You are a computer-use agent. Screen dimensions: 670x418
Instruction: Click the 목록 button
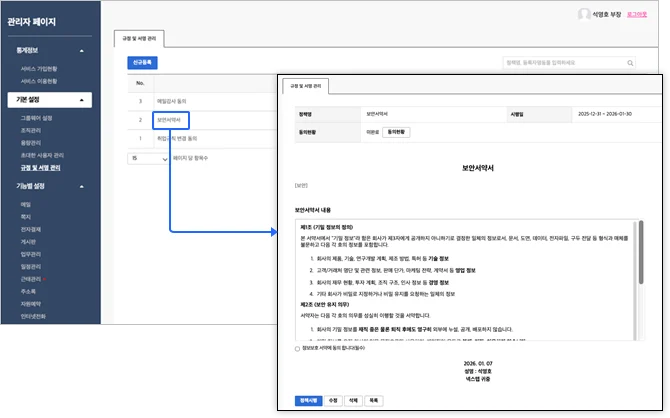tap(373, 399)
